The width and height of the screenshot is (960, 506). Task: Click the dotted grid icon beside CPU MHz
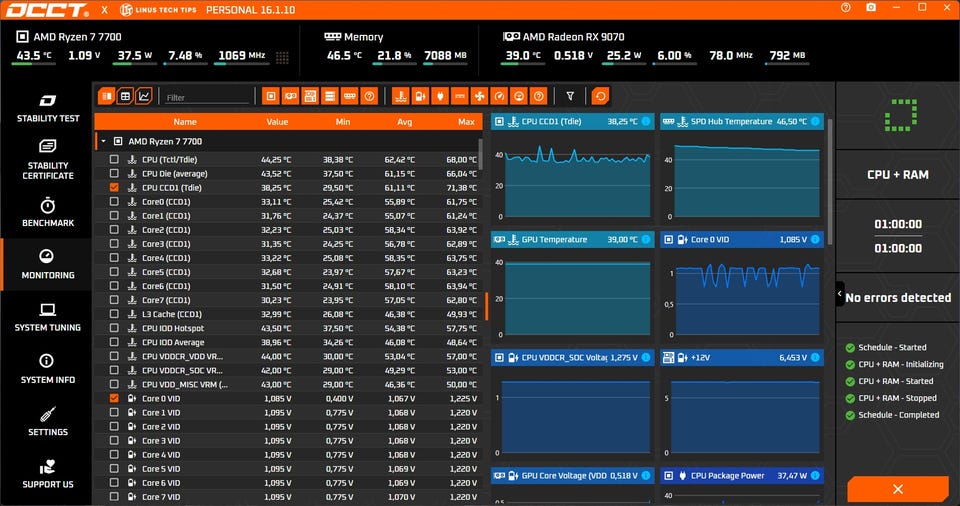[x=282, y=57]
